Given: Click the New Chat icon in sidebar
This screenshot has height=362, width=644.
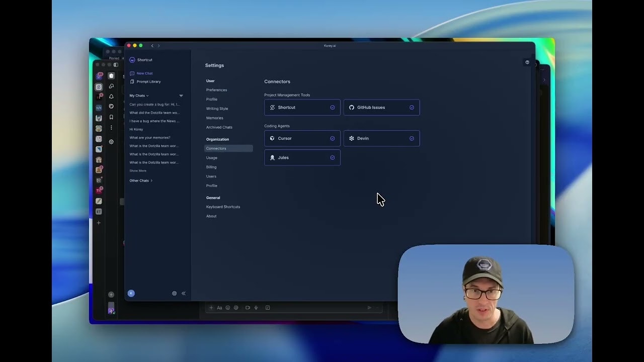Looking at the screenshot, I should [132, 73].
